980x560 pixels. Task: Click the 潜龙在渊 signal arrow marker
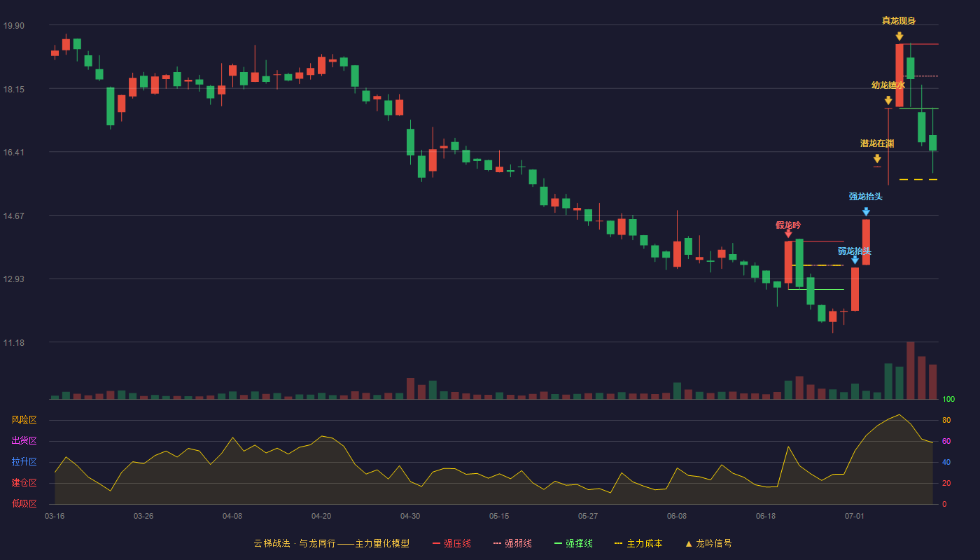(x=877, y=159)
